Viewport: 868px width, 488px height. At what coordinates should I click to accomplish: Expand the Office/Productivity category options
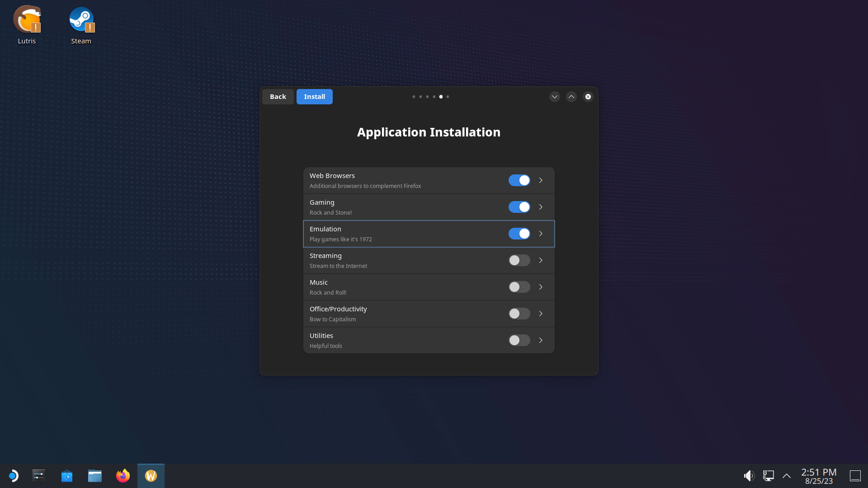[541, 313]
